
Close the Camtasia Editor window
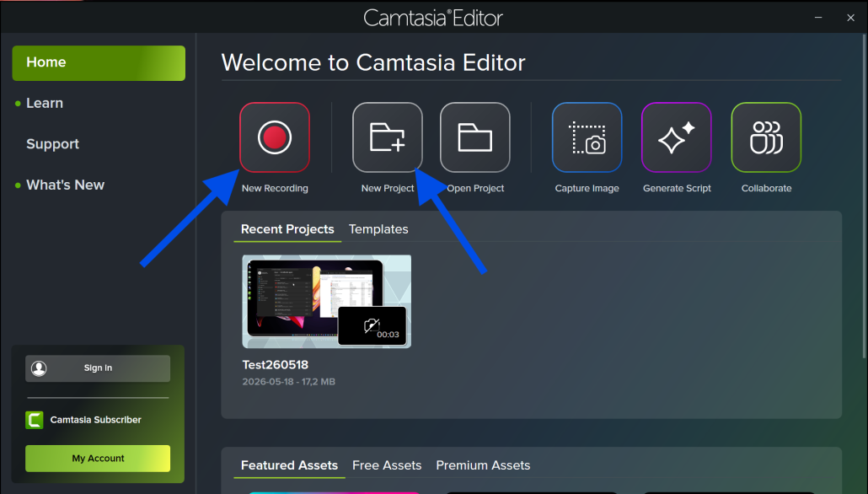[x=851, y=18]
